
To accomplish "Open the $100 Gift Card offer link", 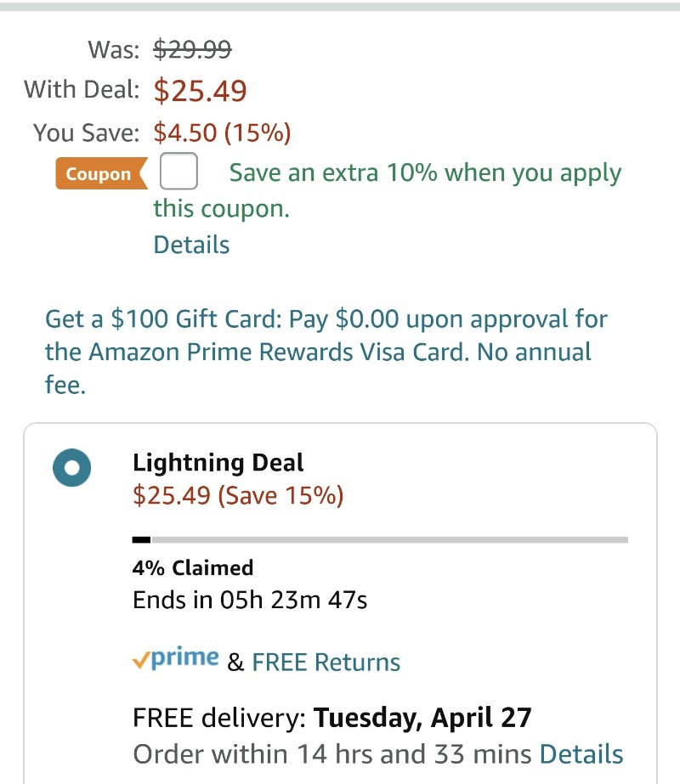I will coord(326,352).
